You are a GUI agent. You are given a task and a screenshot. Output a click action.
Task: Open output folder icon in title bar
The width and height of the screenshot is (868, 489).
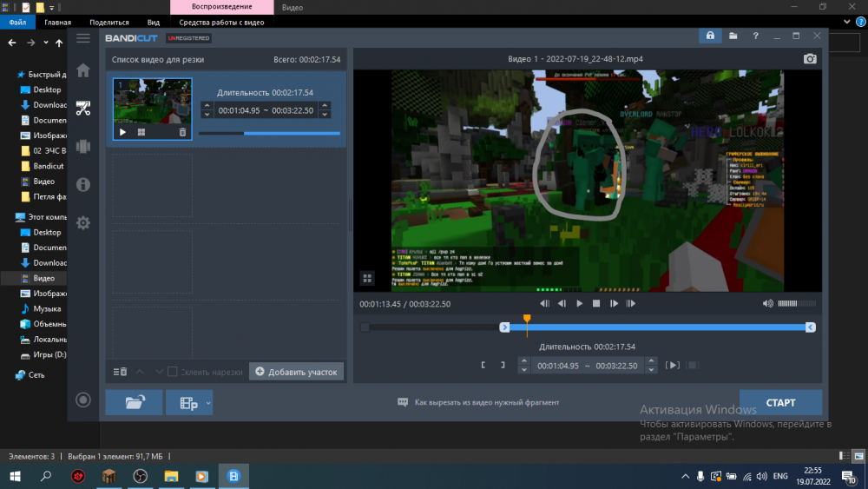733,36
